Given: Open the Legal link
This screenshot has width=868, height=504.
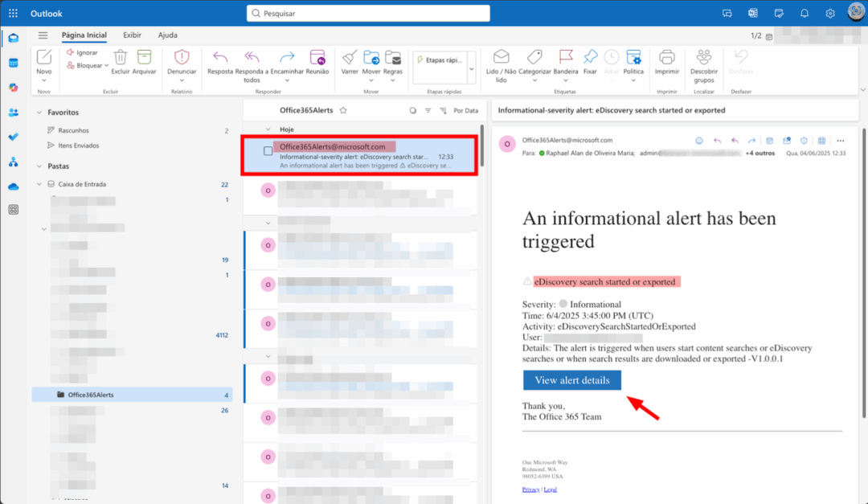Looking at the screenshot, I should 551,490.
